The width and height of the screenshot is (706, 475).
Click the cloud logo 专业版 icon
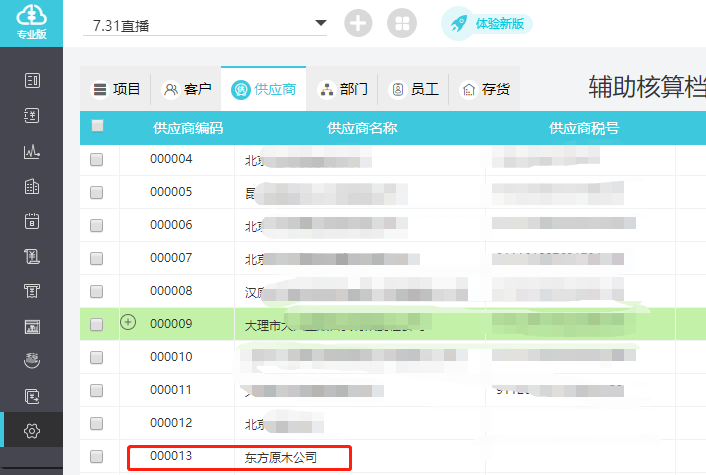coord(31,22)
